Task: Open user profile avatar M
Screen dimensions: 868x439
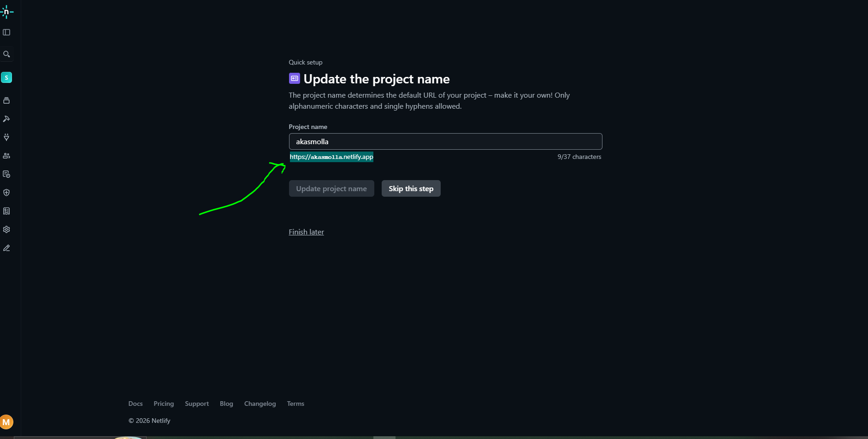Action: pos(6,422)
